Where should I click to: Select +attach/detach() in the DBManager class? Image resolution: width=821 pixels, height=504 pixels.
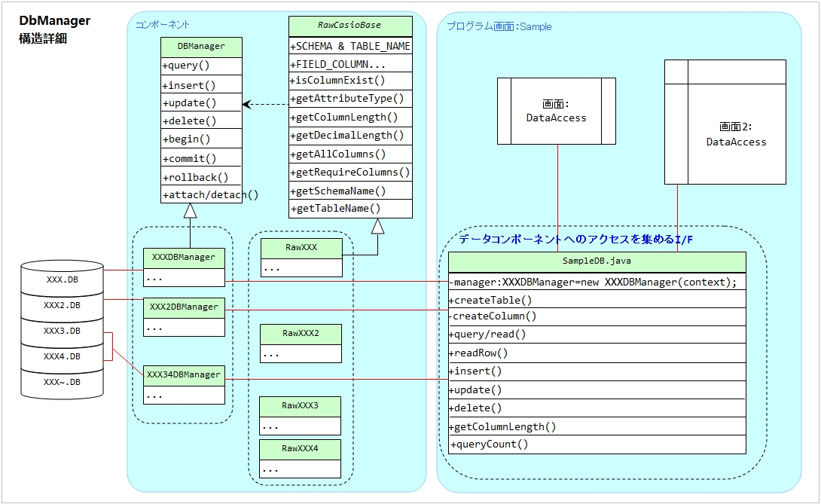click(x=210, y=194)
